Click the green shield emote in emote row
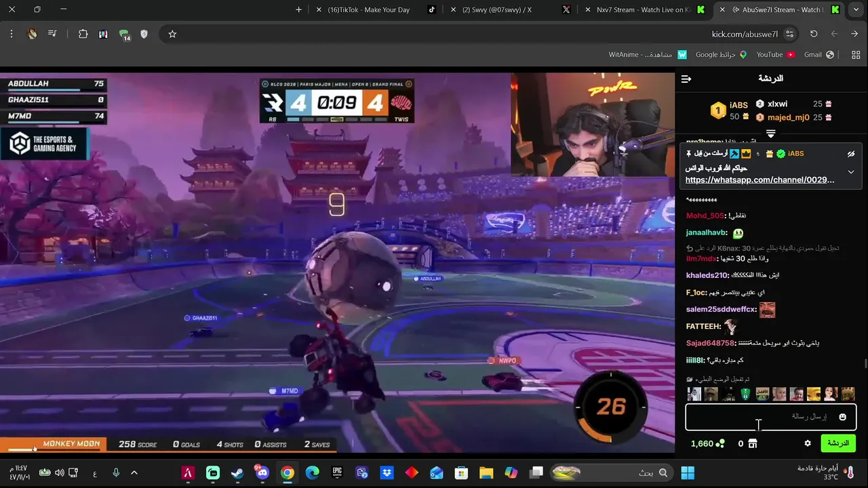 click(x=745, y=394)
